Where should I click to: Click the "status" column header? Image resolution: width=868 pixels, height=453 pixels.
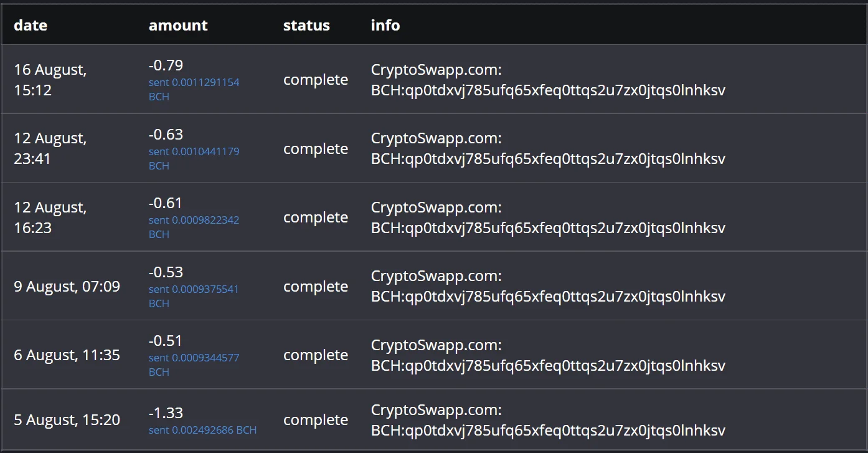point(306,26)
